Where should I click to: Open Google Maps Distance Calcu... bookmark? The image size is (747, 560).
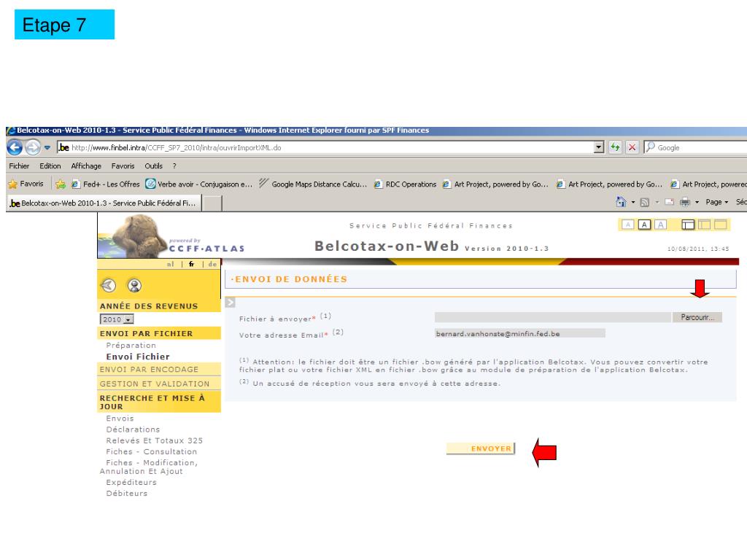coord(313,184)
